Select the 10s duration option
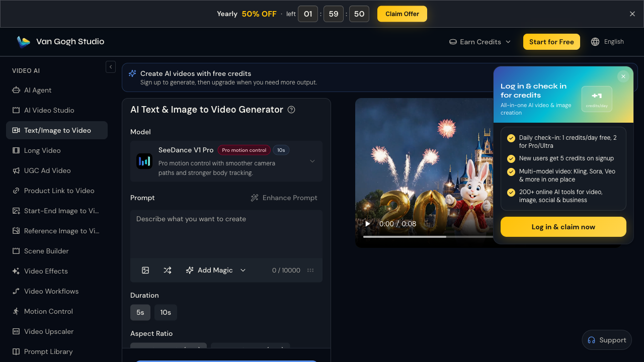The image size is (644, 362). pos(166,312)
